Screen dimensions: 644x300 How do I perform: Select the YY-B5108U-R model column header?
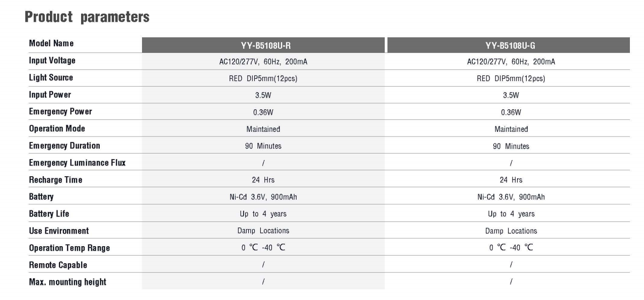[x=263, y=45]
